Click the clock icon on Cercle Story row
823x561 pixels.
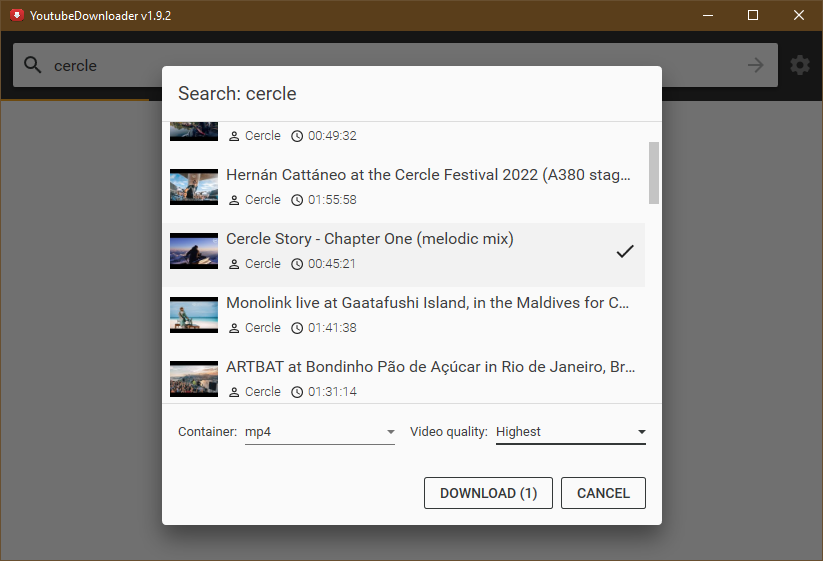(x=297, y=264)
